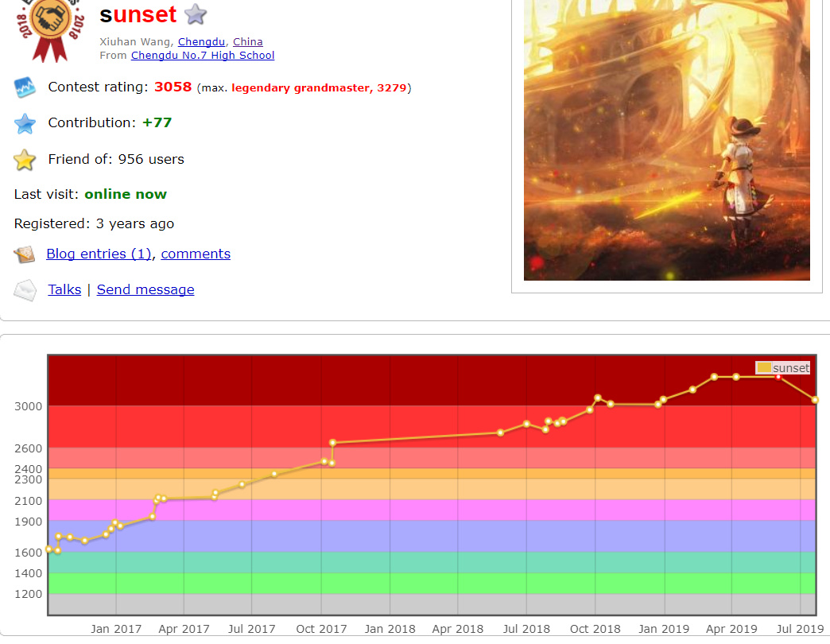The width and height of the screenshot is (830, 644).
Task: Click the Apr 2019 axis label
Action: [x=731, y=629]
